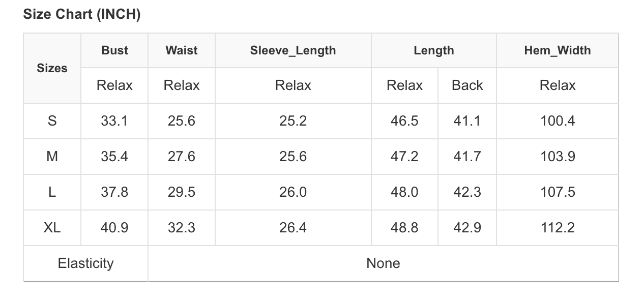Click the L size row label

[x=52, y=192]
